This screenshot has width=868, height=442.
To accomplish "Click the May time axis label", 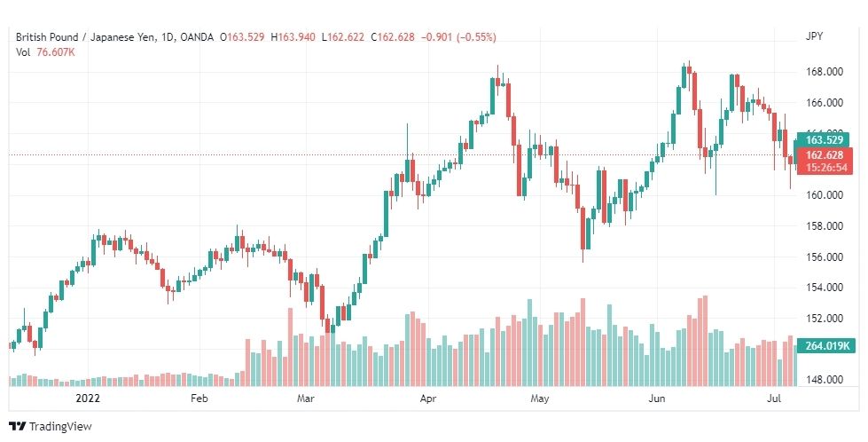I will (x=540, y=399).
